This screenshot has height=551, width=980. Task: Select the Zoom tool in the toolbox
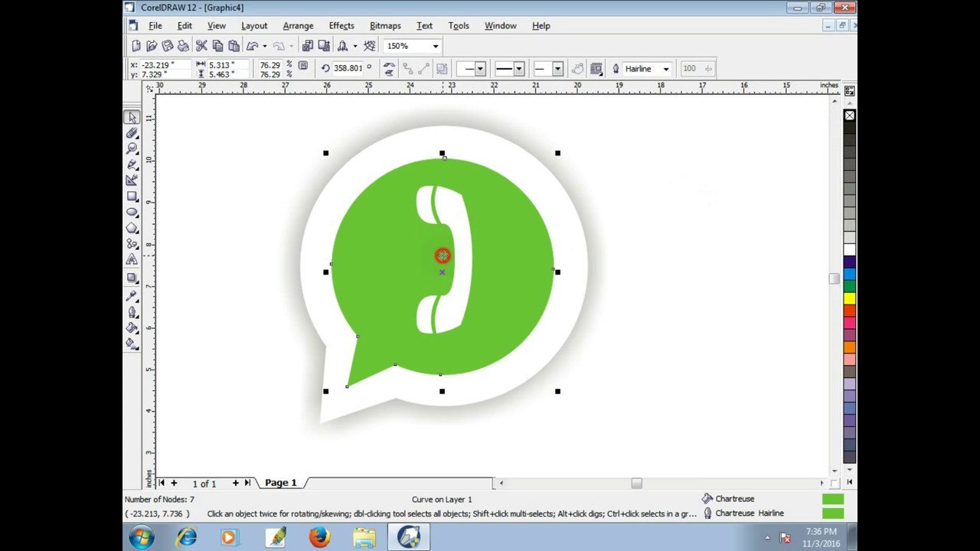point(132,148)
